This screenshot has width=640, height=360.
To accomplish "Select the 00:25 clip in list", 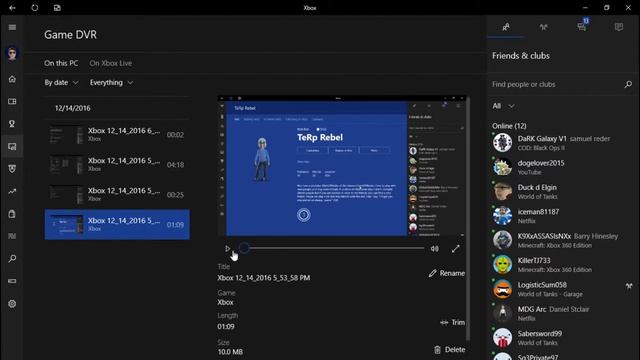I will click(117, 195).
